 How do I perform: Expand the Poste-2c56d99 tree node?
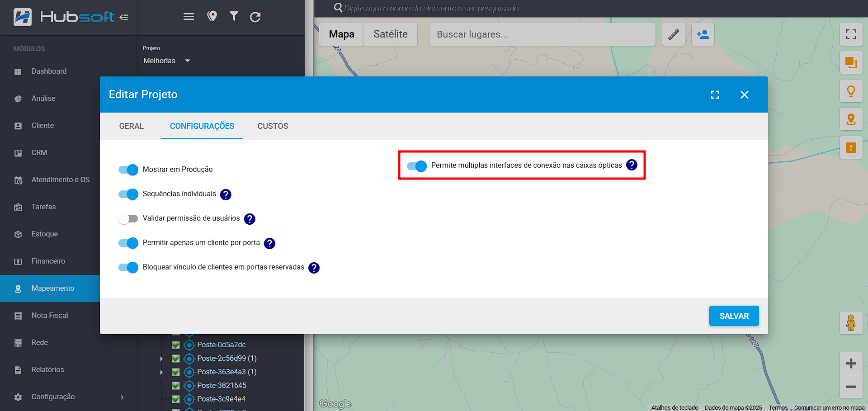pyautogui.click(x=161, y=359)
